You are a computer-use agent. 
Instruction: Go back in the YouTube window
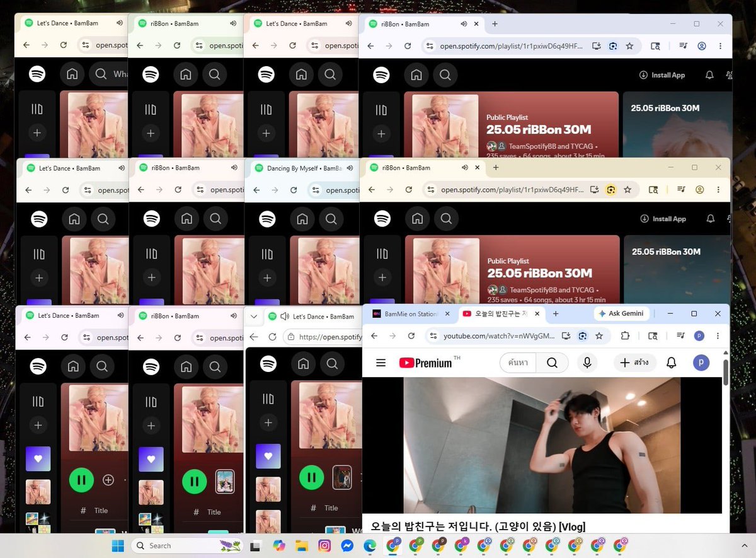(373, 336)
